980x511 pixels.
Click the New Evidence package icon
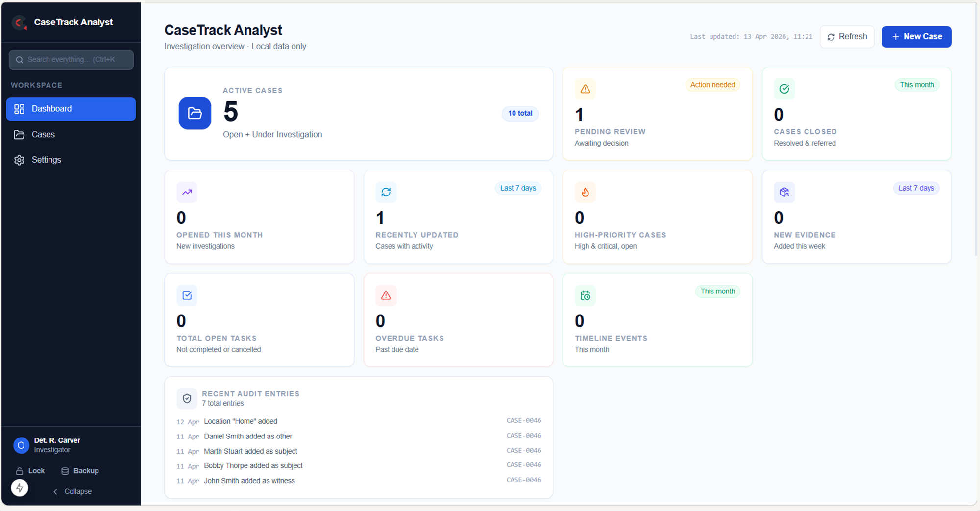(784, 192)
